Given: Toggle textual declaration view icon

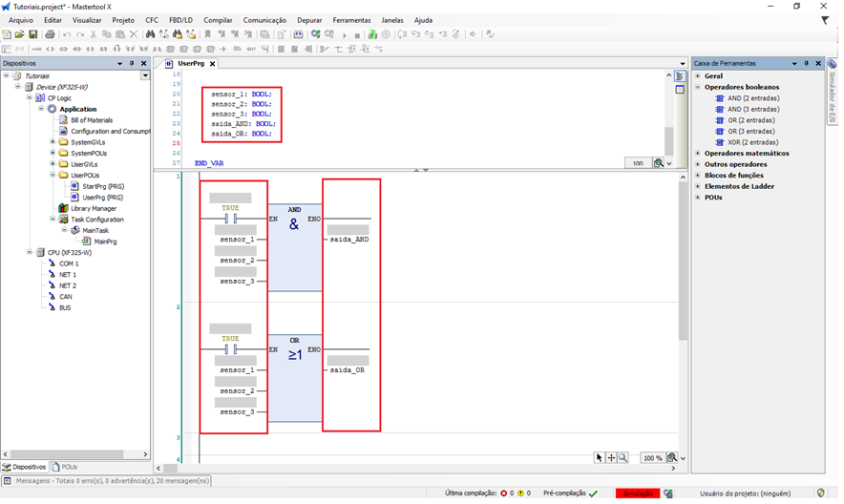Looking at the screenshot, I should pos(680,76).
